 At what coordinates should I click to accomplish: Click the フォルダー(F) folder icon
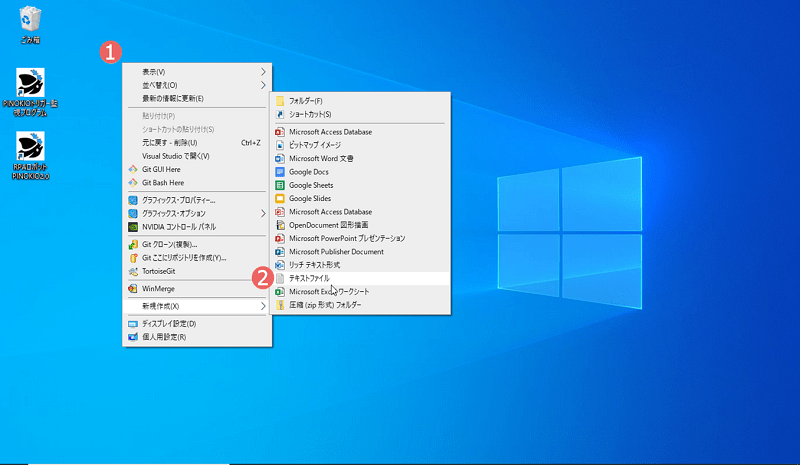(x=280, y=101)
